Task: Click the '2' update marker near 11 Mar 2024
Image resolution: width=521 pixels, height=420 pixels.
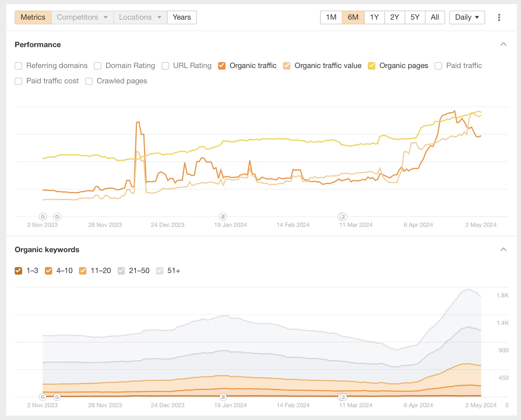Action: tap(342, 217)
